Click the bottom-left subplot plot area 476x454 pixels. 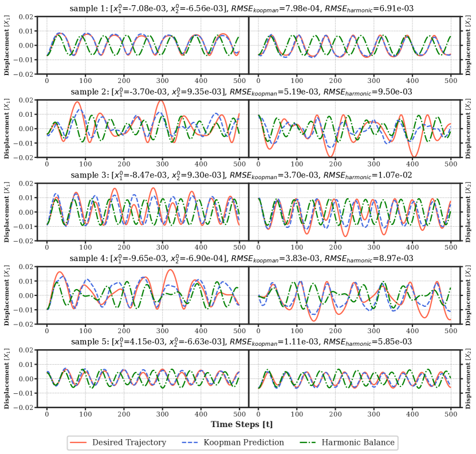tap(143, 378)
